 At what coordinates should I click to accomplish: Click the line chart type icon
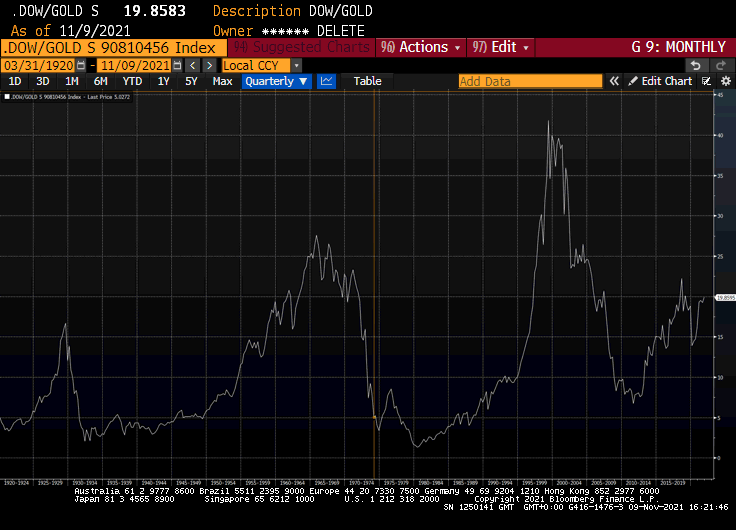[326, 81]
